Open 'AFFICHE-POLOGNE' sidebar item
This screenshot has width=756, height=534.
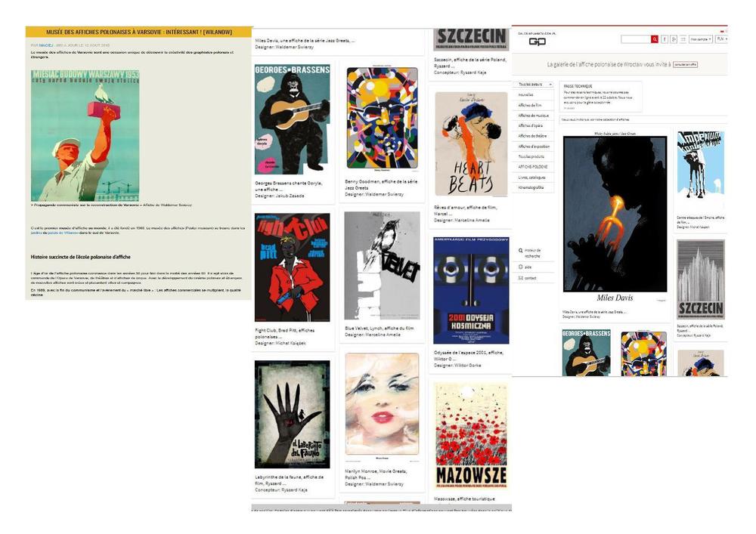(x=533, y=167)
